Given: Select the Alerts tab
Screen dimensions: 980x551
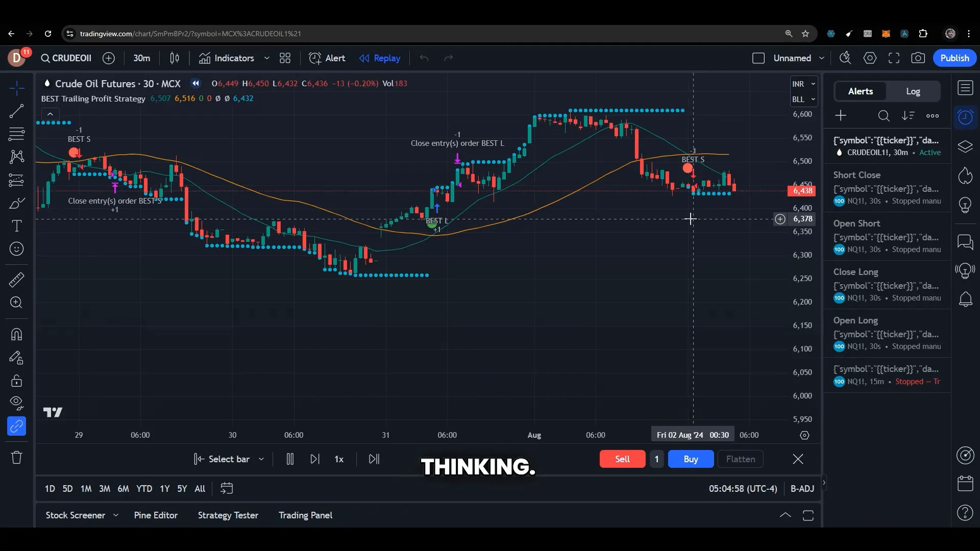Looking at the screenshot, I should (x=861, y=91).
